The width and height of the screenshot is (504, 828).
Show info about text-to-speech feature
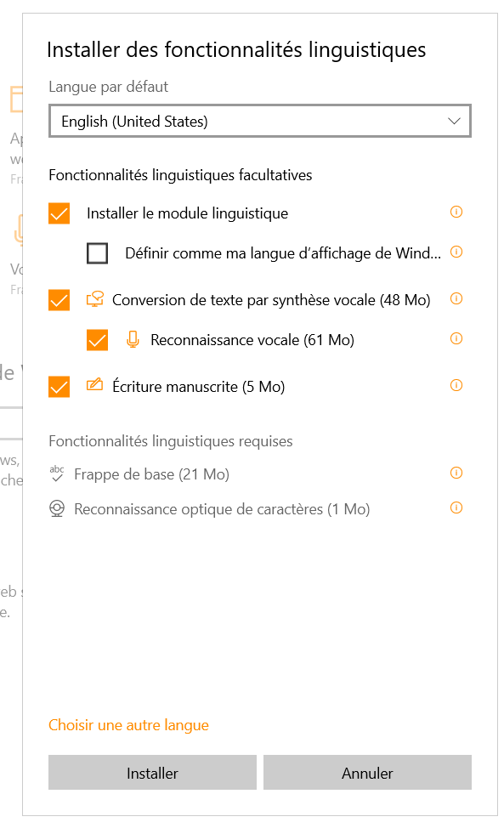456,299
